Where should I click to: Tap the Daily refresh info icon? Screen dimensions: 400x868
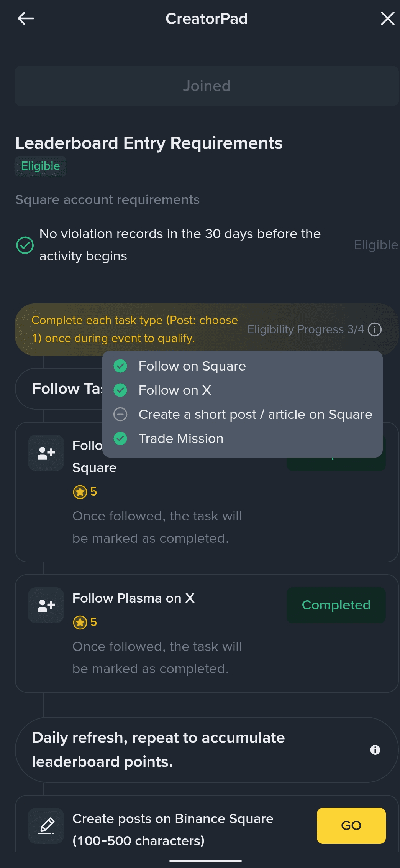point(375,750)
